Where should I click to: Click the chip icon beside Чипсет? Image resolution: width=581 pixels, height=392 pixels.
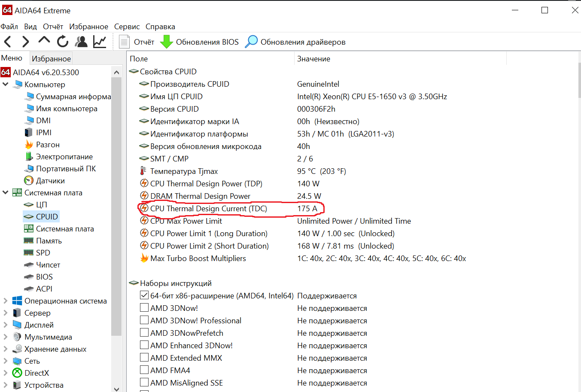click(29, 265)
